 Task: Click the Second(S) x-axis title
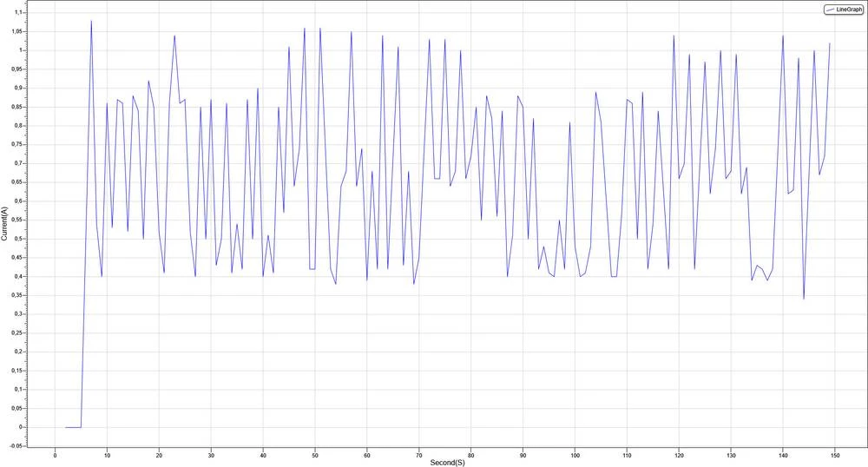(x=447, y=463)
